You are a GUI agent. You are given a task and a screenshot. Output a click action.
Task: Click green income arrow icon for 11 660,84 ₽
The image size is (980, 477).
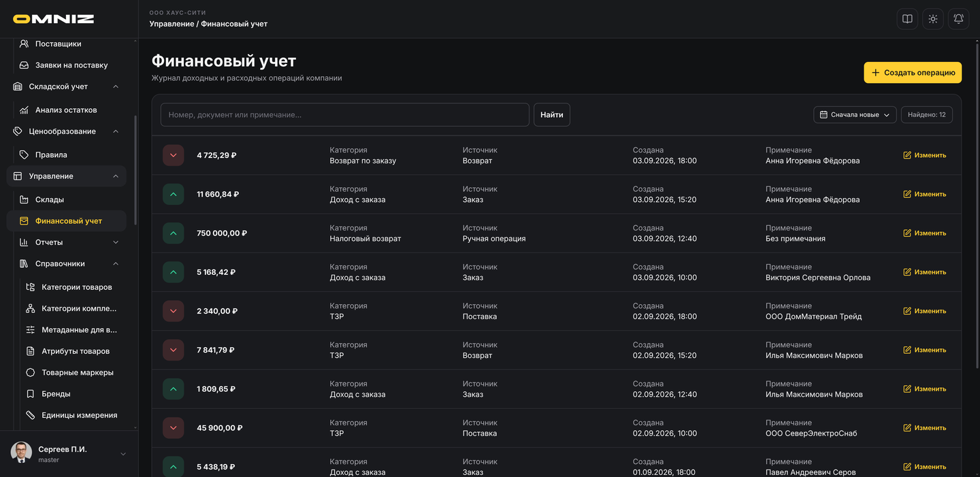174,194
